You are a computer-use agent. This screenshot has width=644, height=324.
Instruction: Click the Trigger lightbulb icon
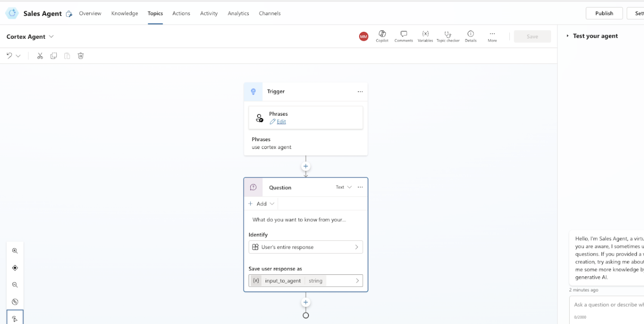(x=253, y=92)
